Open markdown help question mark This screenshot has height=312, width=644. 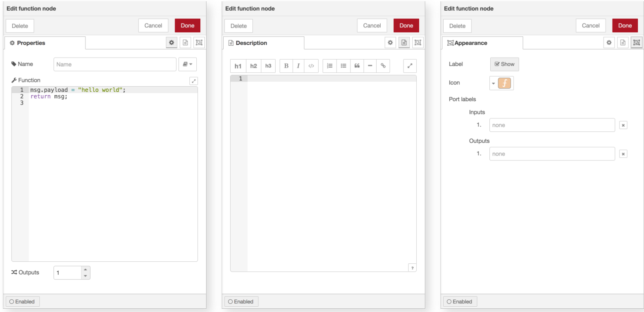pos(412,268)
